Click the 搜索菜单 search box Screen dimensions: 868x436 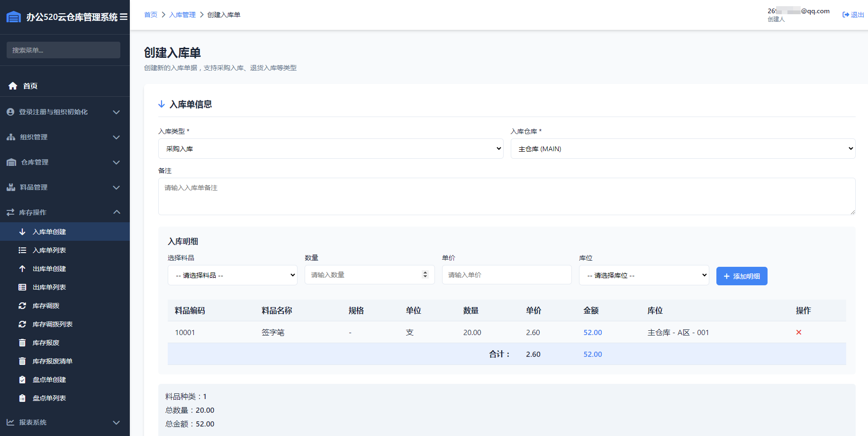(63, 50)
